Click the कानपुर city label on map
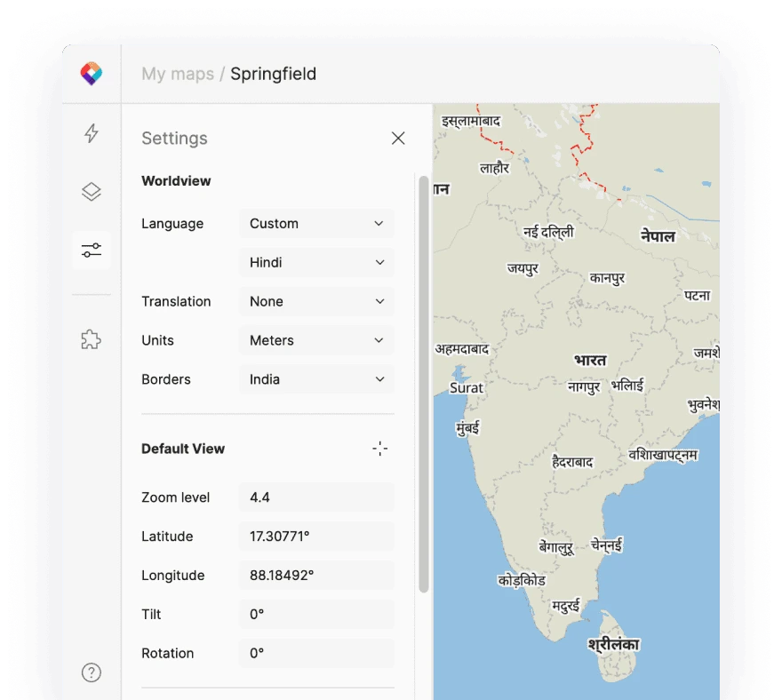 click(607, 278)
